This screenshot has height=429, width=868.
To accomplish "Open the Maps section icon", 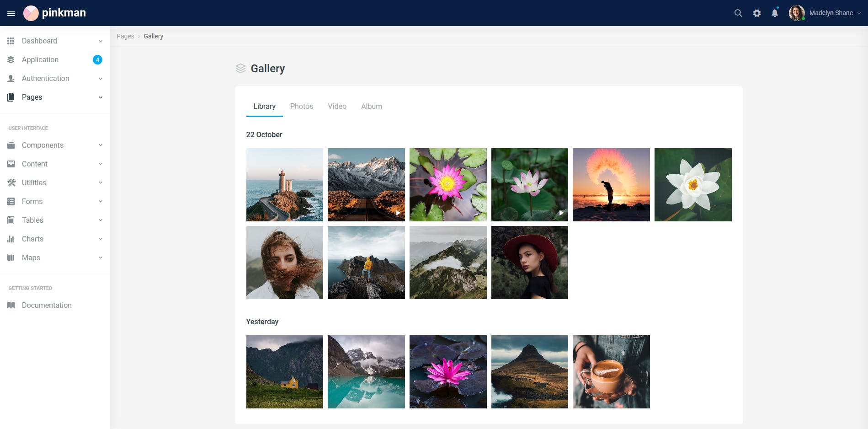I will pyautogui.click(x=11, y=257).
